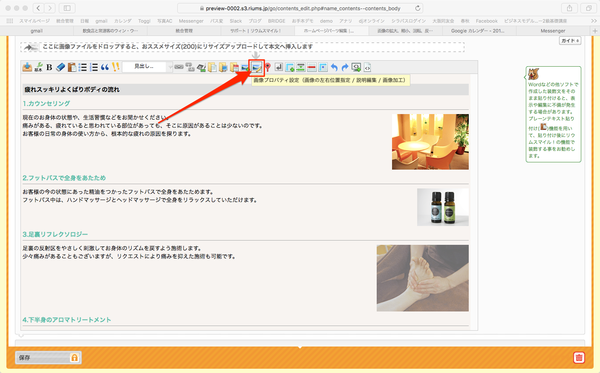The height and width of the screenshot is (373, 600).
Task: Click the save-to-tray icon in editor toolbar
Action: click(x=27, y=67)
